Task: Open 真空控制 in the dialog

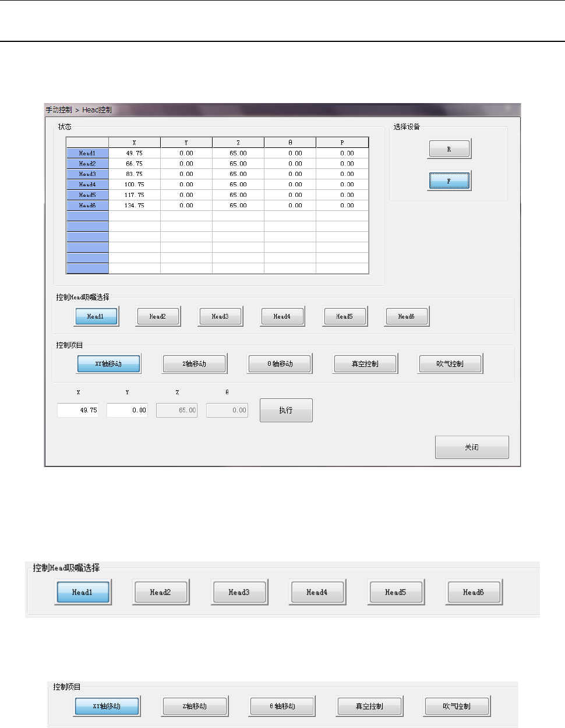Action: (x=365, y=363)
